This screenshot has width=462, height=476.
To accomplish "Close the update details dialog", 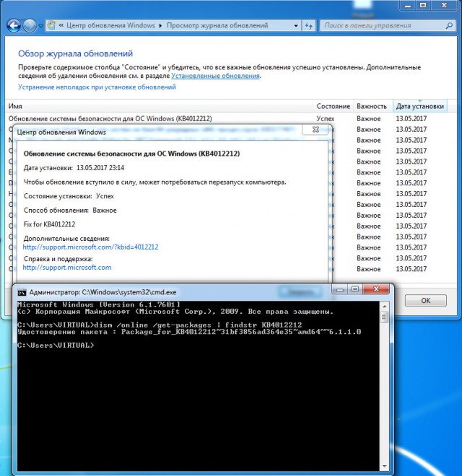I will click(315, 130).
